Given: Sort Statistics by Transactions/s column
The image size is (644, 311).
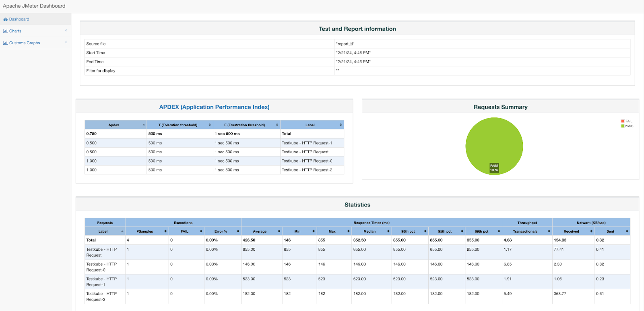Looking at the screenshot, I should (549, 231).
